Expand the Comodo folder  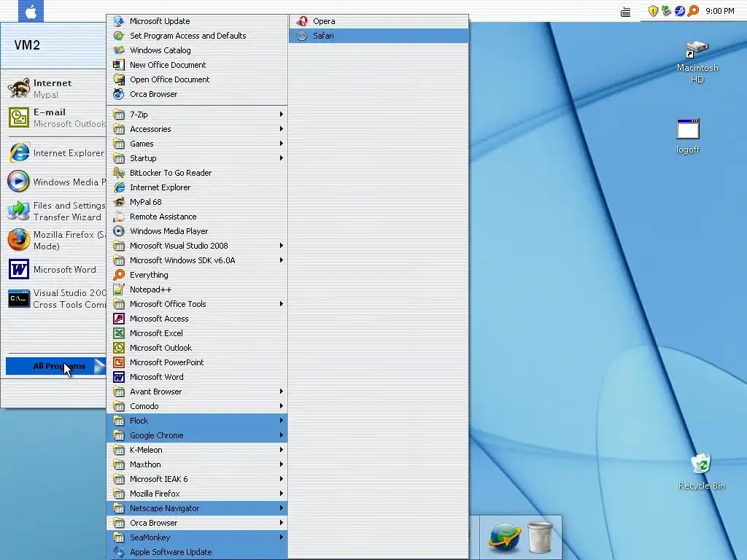197,406
